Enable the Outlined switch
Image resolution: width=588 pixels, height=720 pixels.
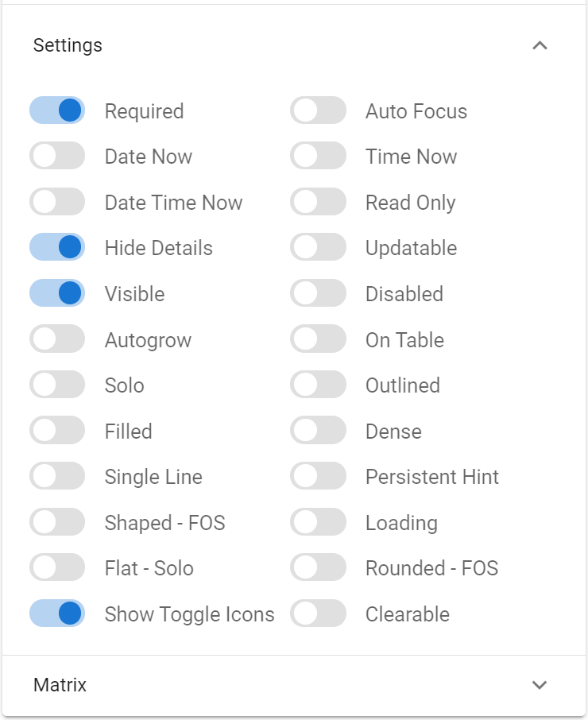point(318,385)
